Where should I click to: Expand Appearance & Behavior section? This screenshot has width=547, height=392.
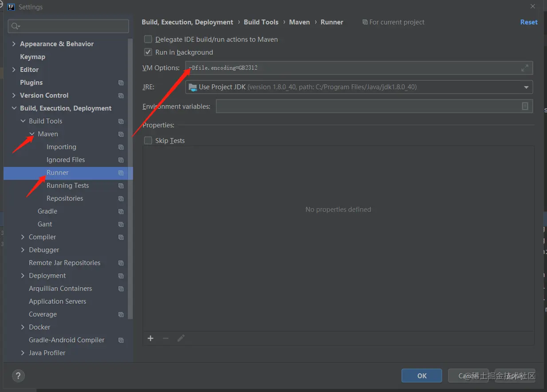click(14, 44)
